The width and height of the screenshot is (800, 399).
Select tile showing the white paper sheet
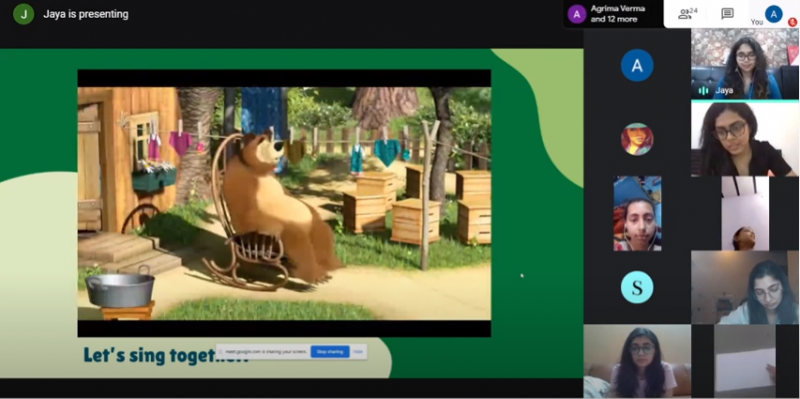click(x=745, y=361)
